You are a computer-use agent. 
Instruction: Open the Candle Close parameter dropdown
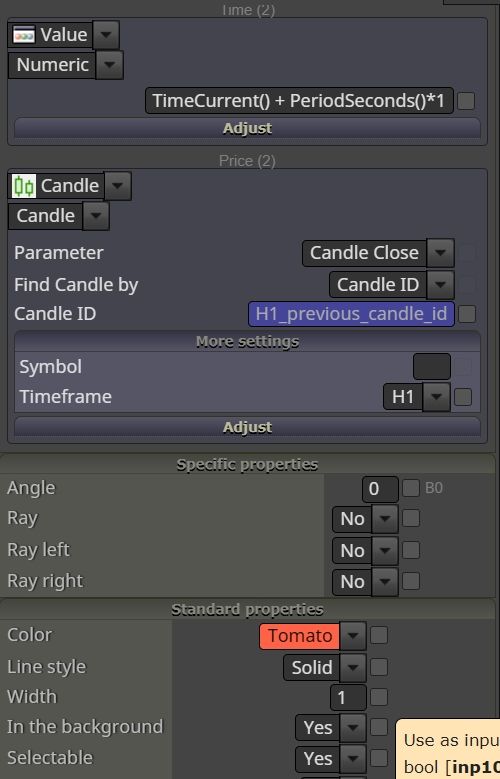point(440,252)
